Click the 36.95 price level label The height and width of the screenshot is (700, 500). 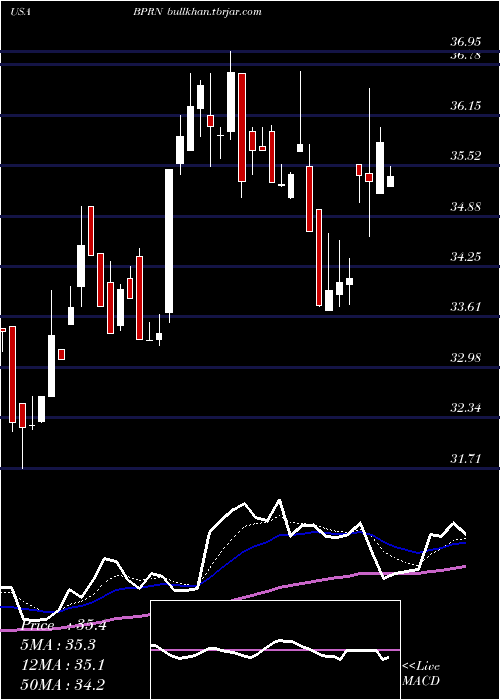coord(466,42)
